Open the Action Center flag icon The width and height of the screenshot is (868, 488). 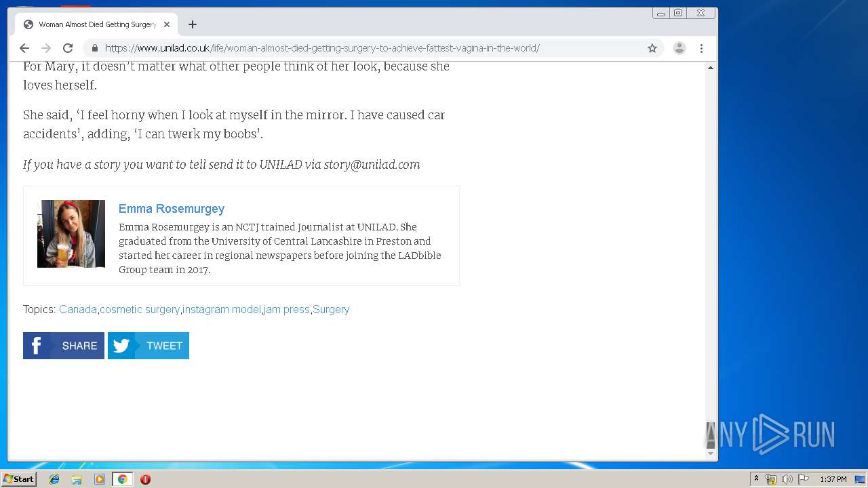(x=804, y=479)
